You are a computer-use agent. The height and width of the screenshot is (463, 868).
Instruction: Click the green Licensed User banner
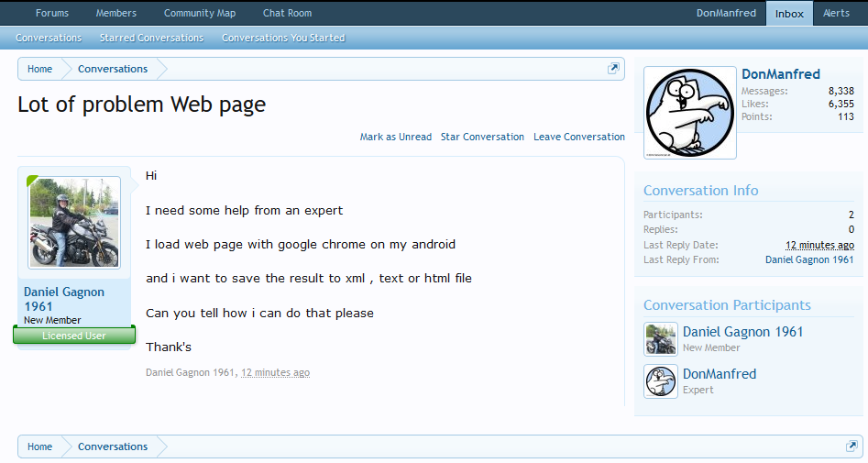click(74, 336)
